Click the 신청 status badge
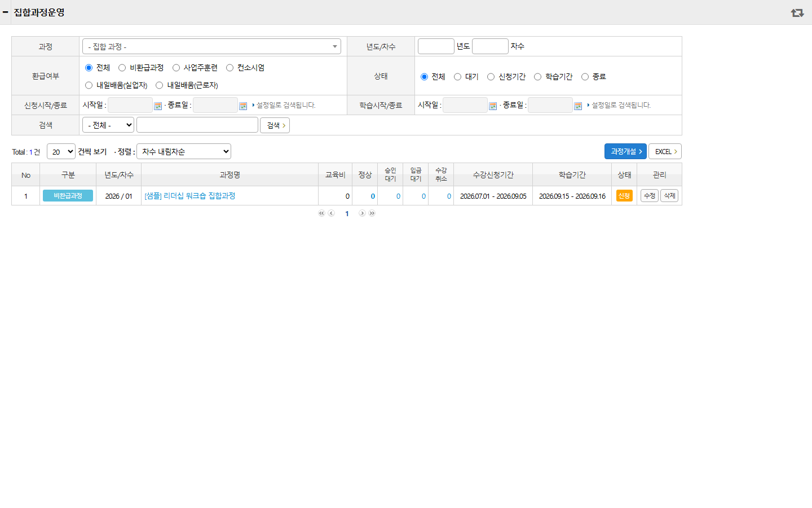 [x=624, y=196]
